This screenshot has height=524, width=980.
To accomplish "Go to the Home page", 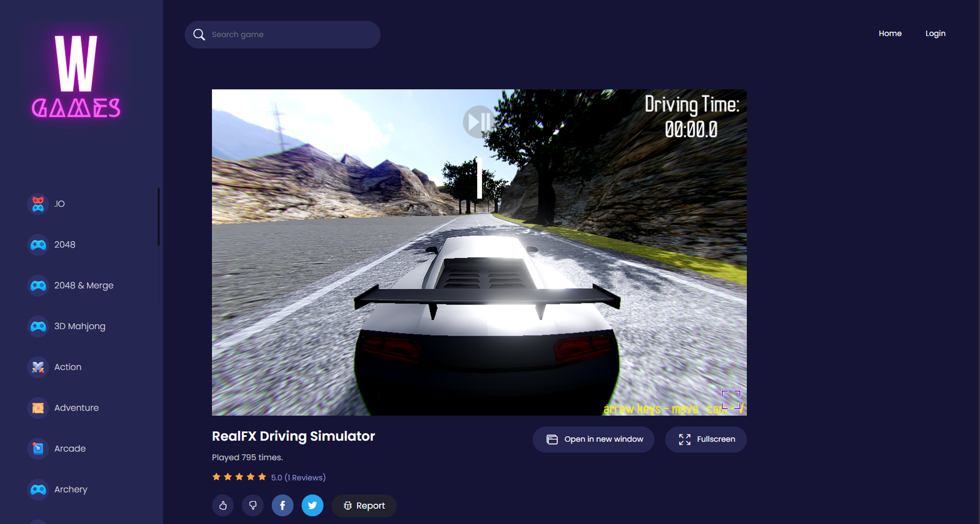I will (890, 34).
